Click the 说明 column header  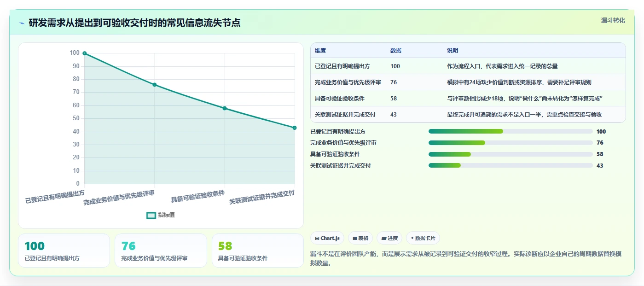click(x=453, y=51)
